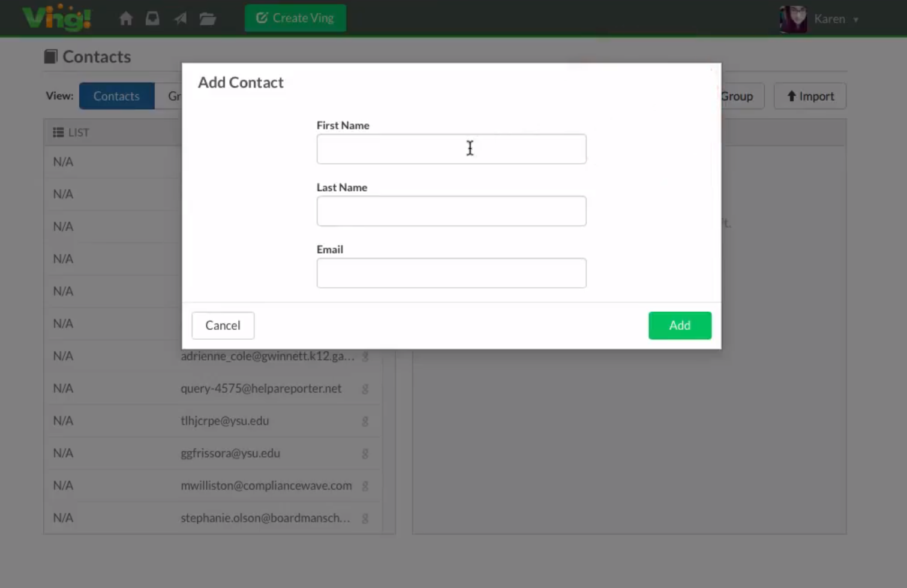The height and width of the screenshot is (588, 907).
Task: Focus the First Name field
Action: click(451, 149)
